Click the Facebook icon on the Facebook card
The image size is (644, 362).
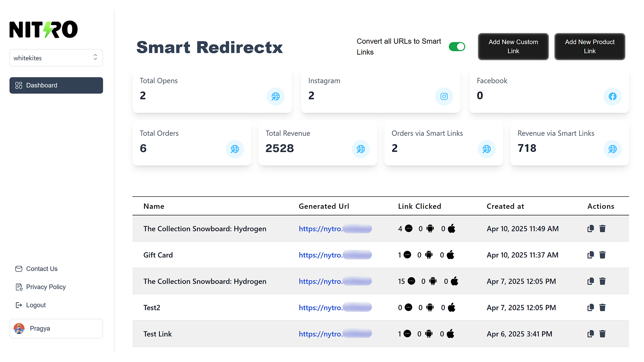tap(613, 97)
